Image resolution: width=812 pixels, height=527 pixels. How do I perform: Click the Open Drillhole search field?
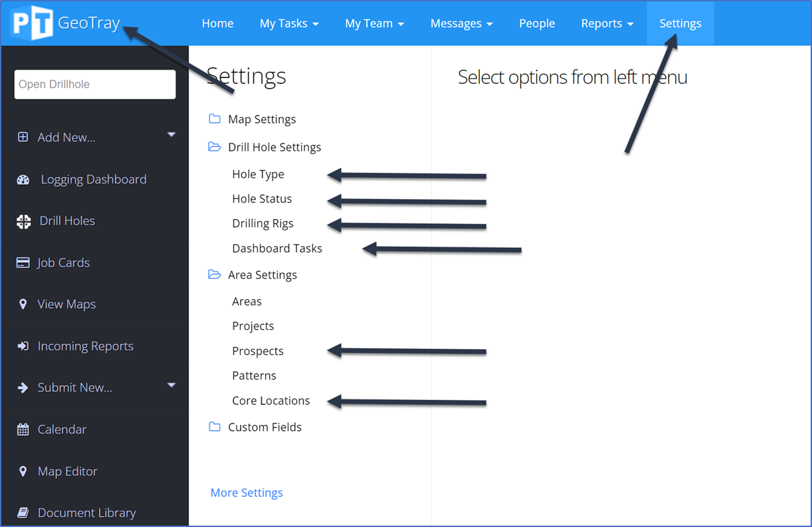click(x=94, y=84)
